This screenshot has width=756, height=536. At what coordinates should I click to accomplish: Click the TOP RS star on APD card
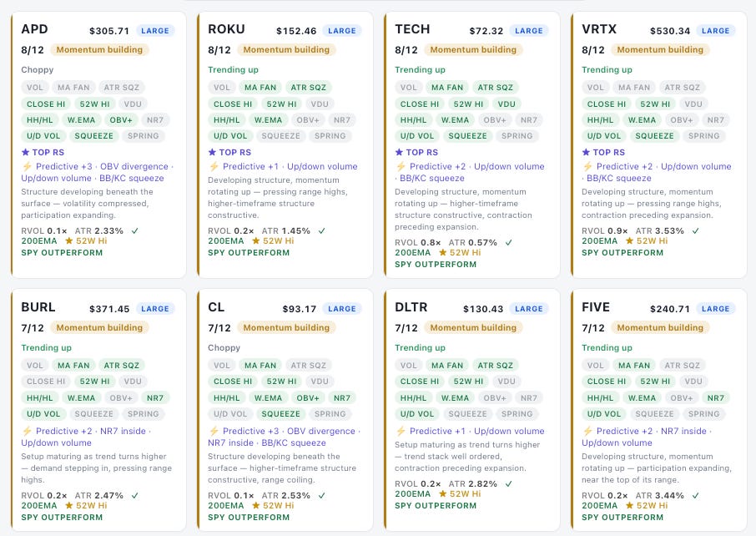26,153
